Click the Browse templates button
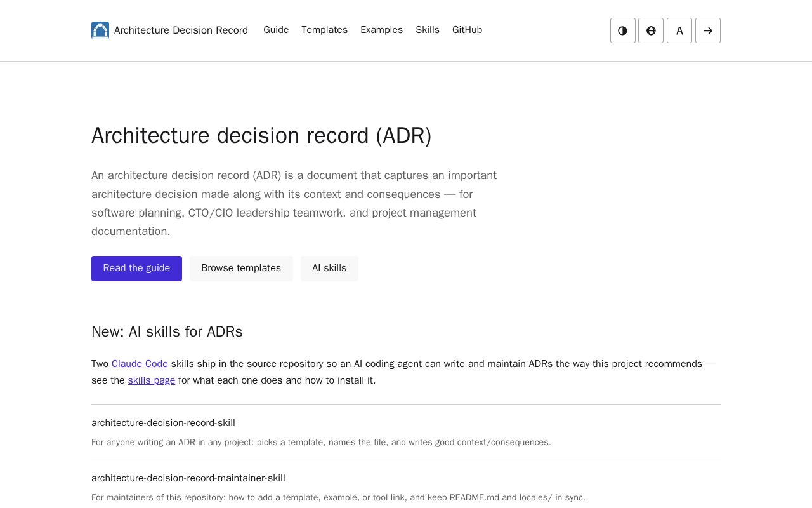Viewport: 812px width, 508px height. tap(241, 269)
